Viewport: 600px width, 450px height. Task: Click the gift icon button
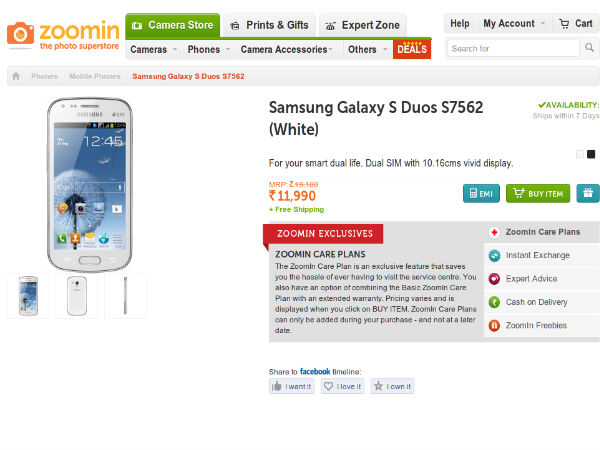tap(587, 194)
